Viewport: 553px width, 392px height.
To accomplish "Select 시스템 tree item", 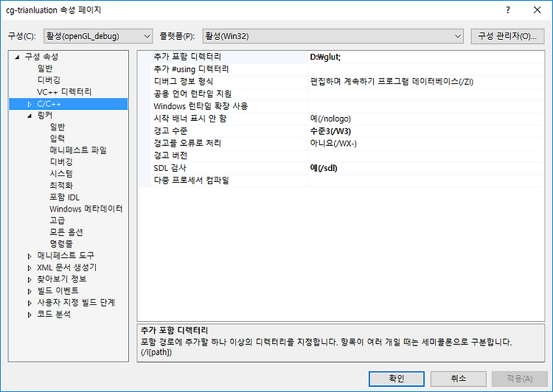I will coord(61,173).
